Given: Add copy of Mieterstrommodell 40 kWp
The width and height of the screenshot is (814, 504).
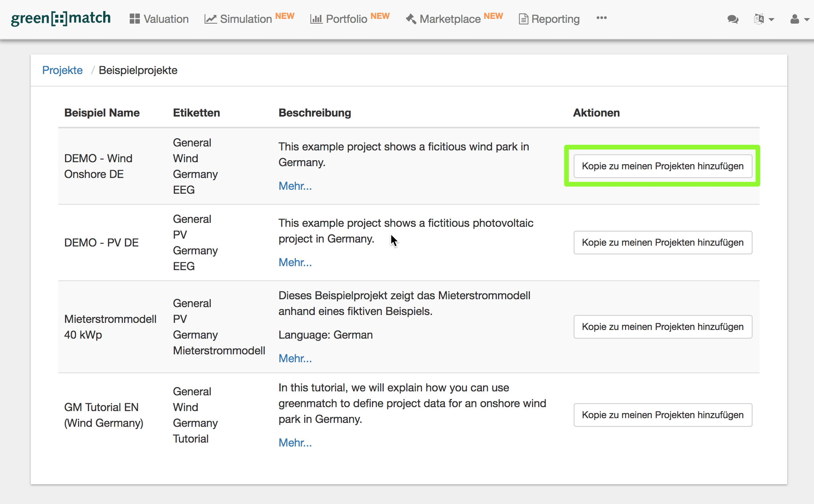Looking at the screenshot, I should pyautogui.click(x=662, y=327).
